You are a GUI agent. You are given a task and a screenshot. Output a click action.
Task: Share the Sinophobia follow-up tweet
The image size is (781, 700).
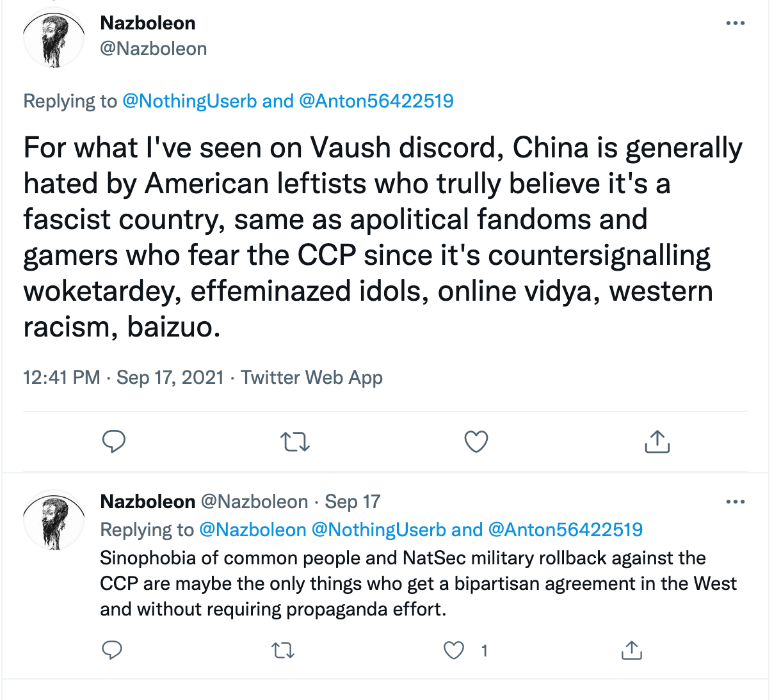point(631,651)
